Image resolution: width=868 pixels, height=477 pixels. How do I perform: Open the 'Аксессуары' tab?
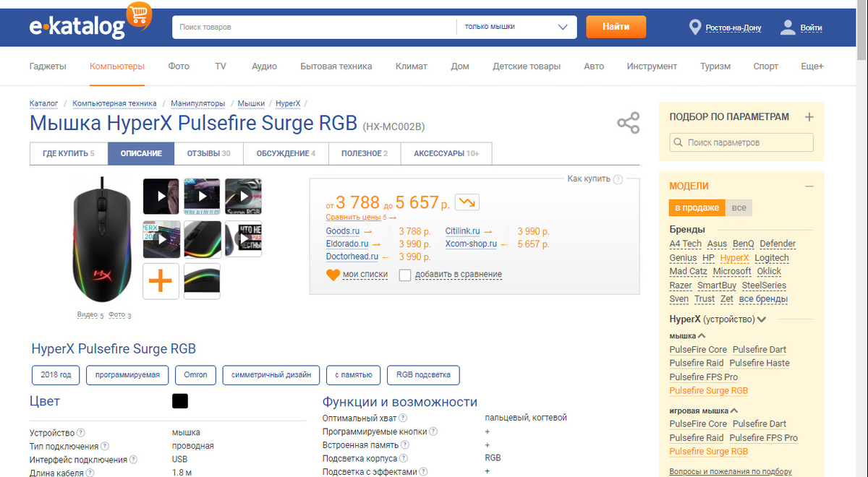(446, 154)
